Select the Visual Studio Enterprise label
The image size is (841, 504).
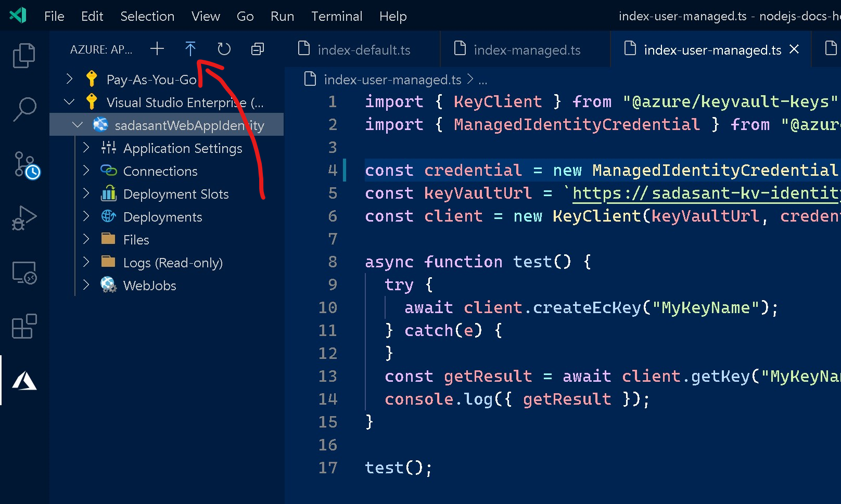click(x=185, y=102)
